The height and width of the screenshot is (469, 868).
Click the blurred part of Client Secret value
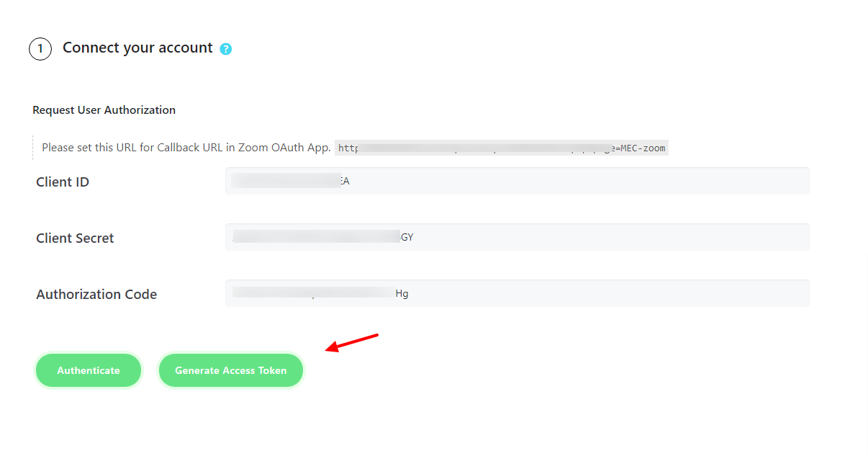[316, 237]
